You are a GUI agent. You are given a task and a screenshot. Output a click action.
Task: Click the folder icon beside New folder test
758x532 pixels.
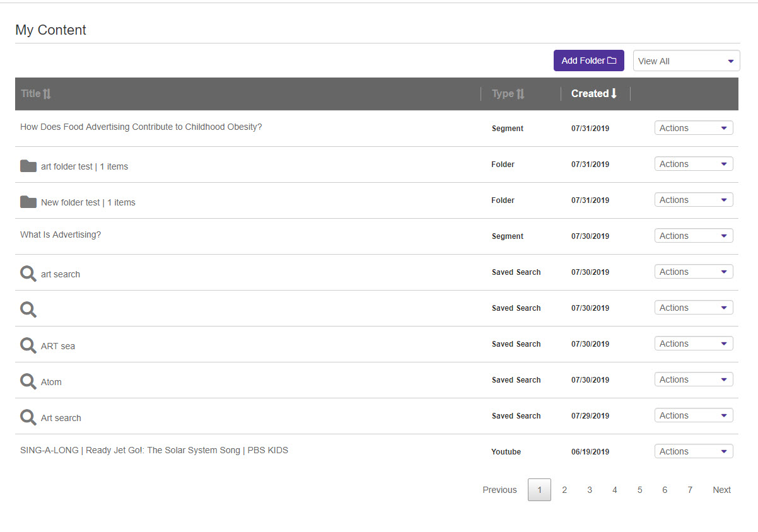point(28,202)
